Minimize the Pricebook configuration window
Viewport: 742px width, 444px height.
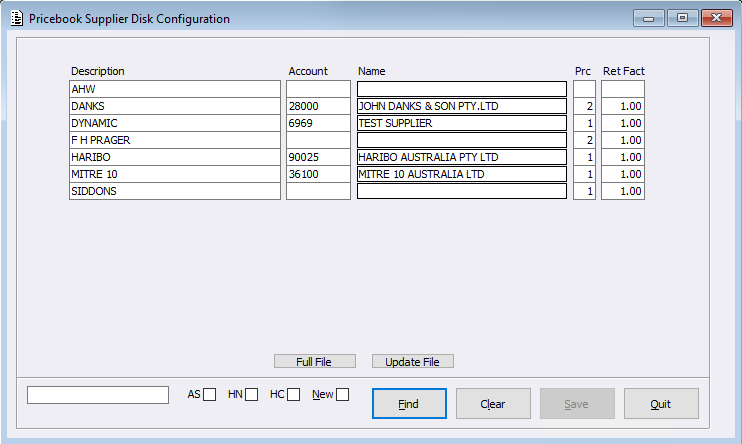coord(649,18)
